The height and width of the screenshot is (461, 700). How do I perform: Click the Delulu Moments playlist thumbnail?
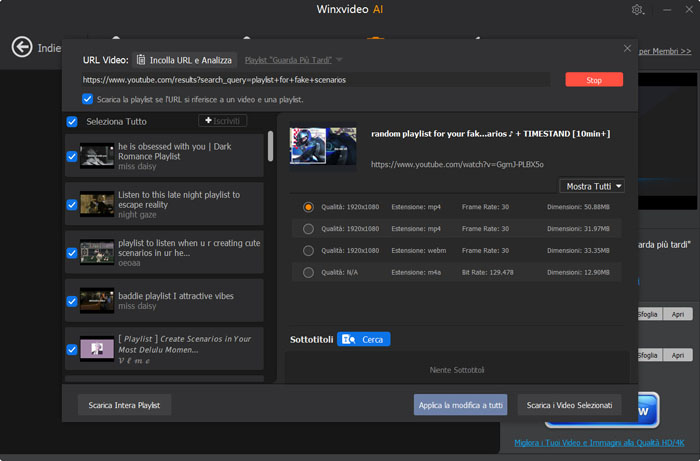coord(97,349)
